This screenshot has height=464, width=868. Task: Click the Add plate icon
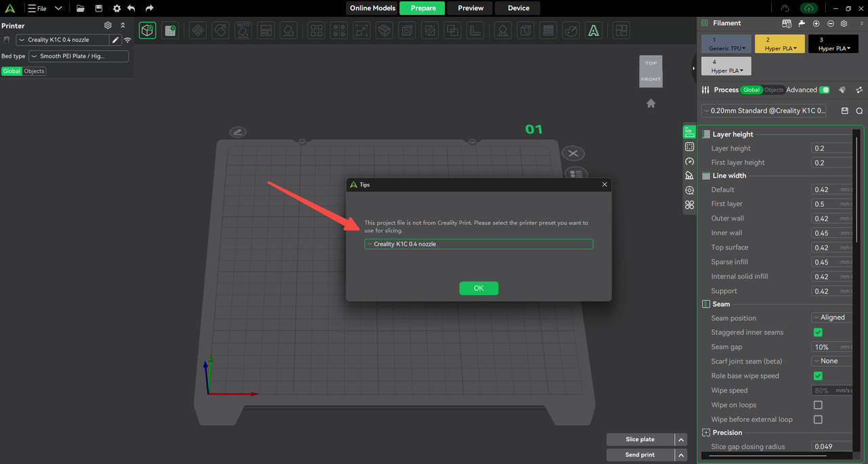click(x=170, y=31)
